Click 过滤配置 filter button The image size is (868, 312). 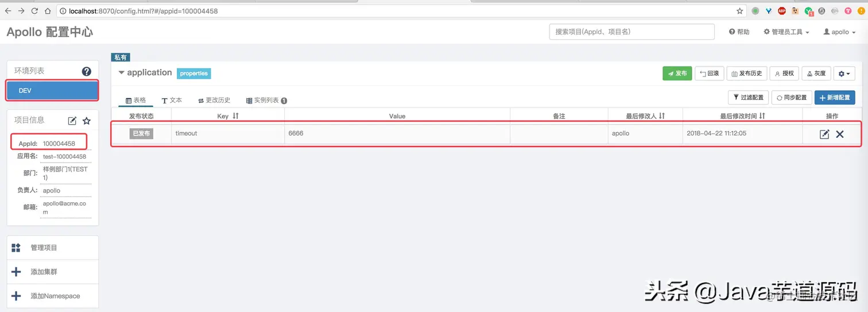point(748,98)
